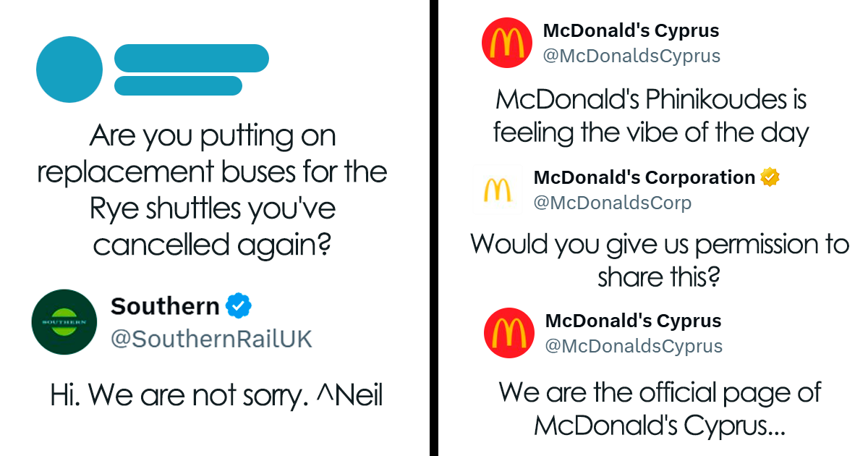Open the @McDonaldsCorp handle
Screen dimensions: 868x456
tap(612, 203)
